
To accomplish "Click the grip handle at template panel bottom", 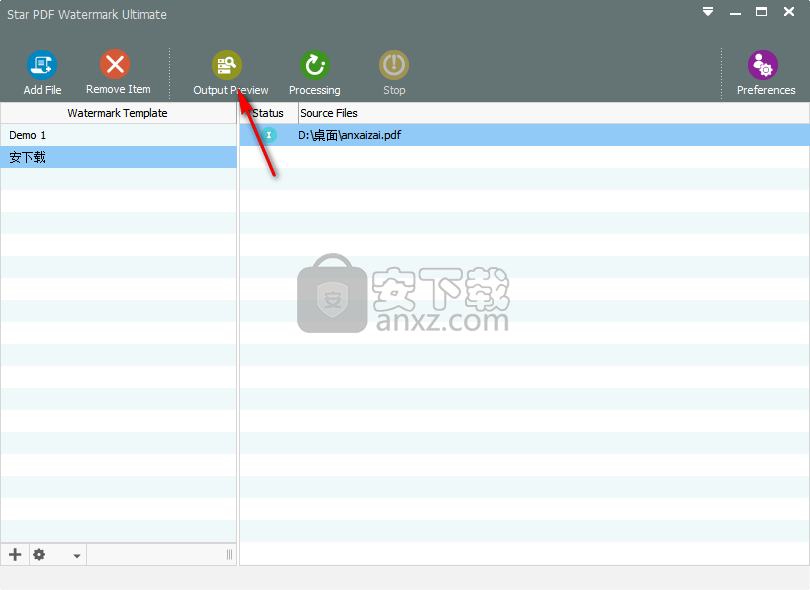I will point(229,554).
